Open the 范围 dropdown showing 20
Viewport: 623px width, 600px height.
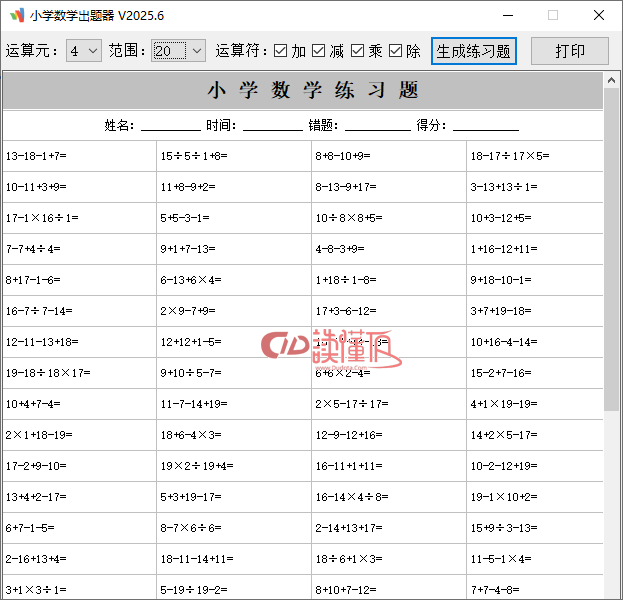178,51
